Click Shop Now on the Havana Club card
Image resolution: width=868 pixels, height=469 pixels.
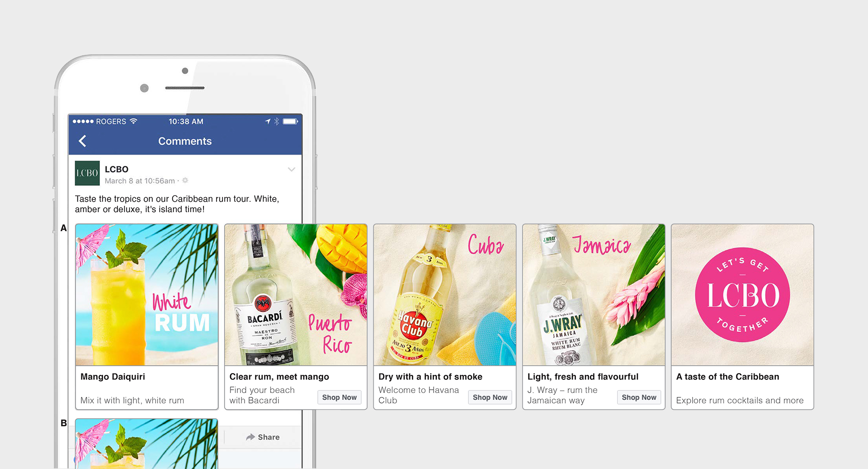pyautogui.click(x=490, y=397)
